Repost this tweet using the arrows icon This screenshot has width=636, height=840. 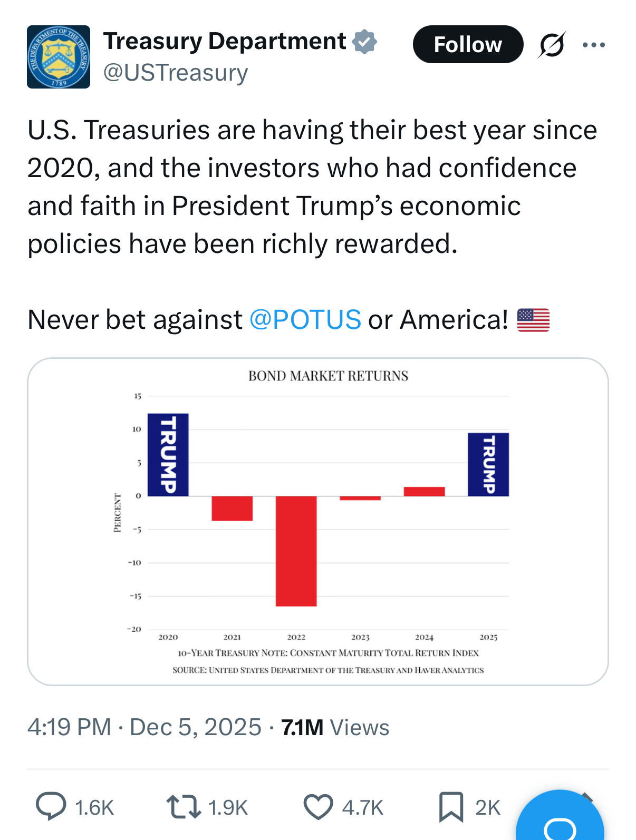point(183,807)
